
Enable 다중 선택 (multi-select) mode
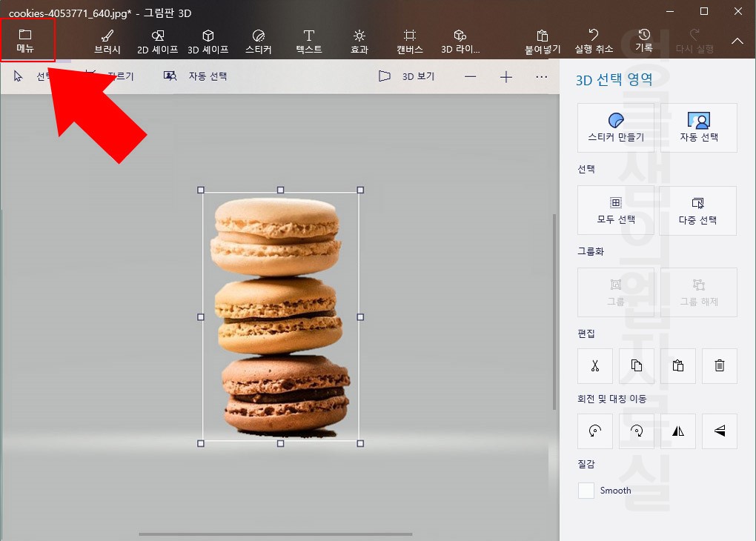click(x=697, y=210)
